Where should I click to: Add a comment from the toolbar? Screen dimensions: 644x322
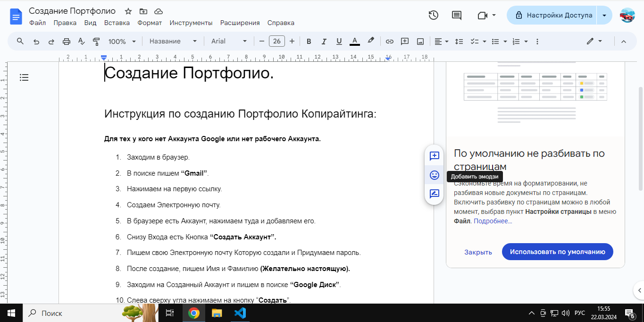(405, 41)
